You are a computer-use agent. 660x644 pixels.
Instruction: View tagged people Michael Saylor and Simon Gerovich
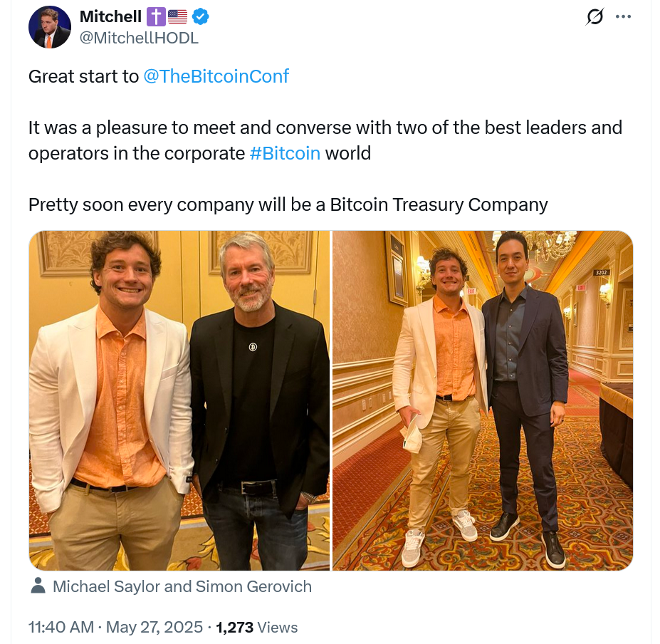pyautogui.click(x=182, y=586)
